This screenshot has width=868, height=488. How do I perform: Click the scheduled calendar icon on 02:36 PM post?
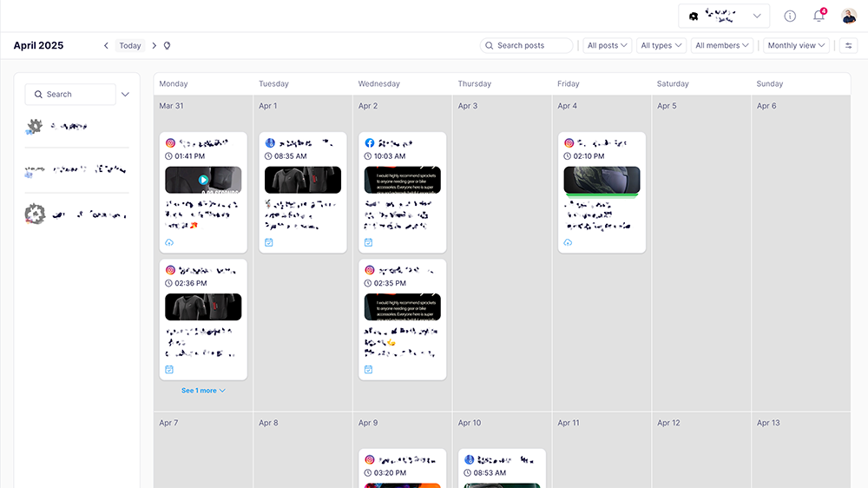(x=169, y=369)
